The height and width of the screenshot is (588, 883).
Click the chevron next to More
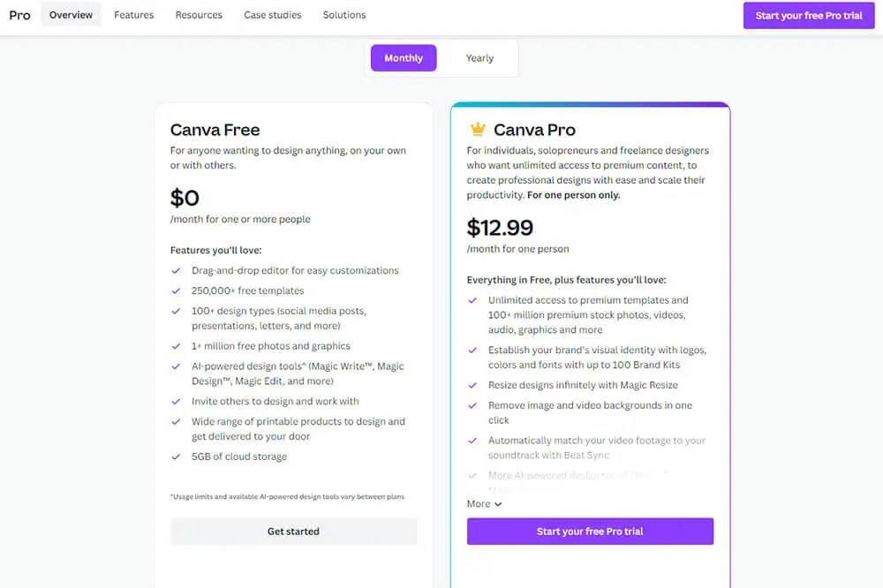pos(500,503)
